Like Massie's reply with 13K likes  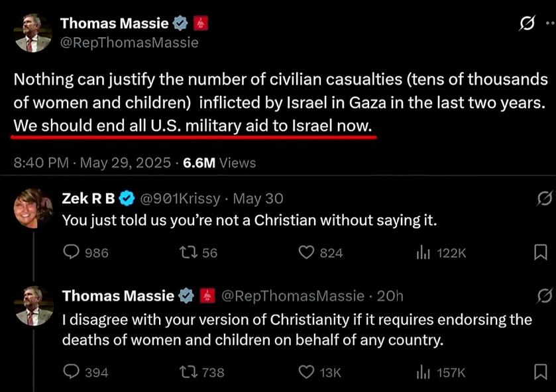[306, 373]
